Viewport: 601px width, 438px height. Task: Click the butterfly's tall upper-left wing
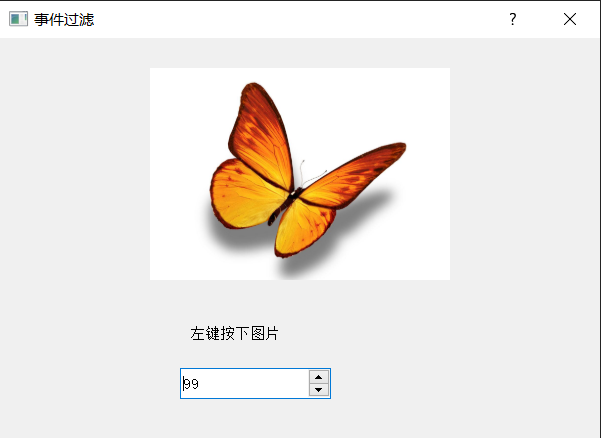point(261,136)
